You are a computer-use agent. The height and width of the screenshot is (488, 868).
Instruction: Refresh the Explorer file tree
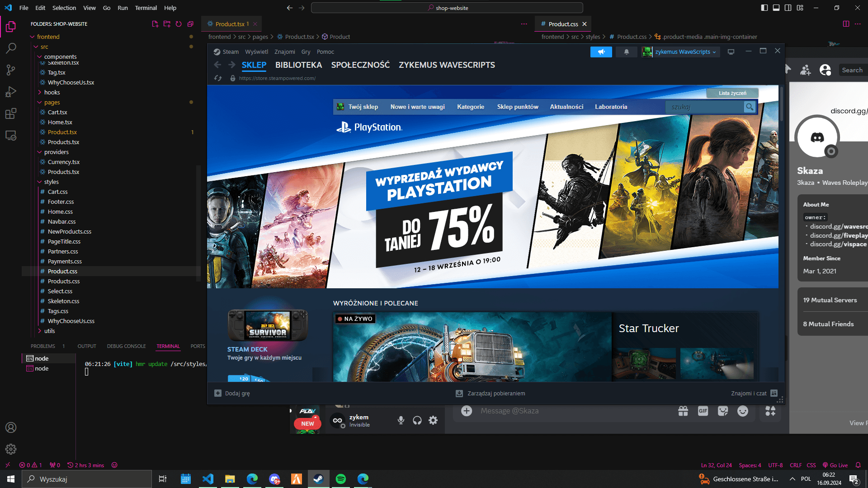pos(179,24)
